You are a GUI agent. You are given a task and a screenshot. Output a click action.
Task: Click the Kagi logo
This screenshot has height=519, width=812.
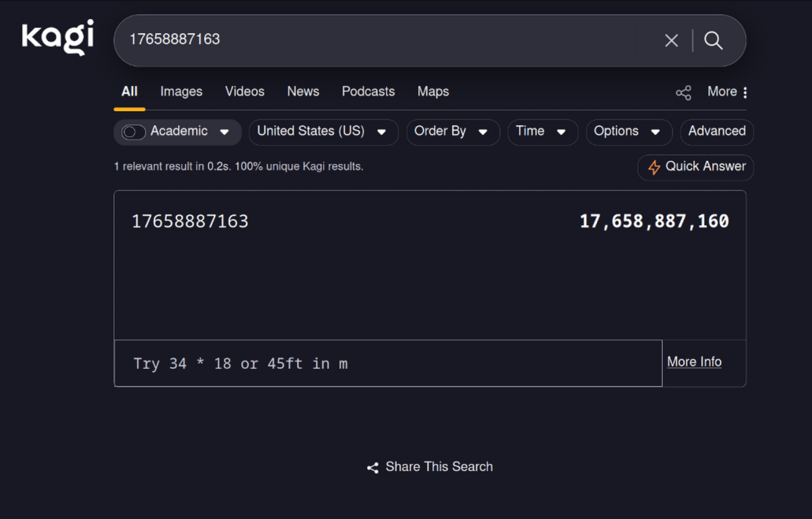coord(57,37)
